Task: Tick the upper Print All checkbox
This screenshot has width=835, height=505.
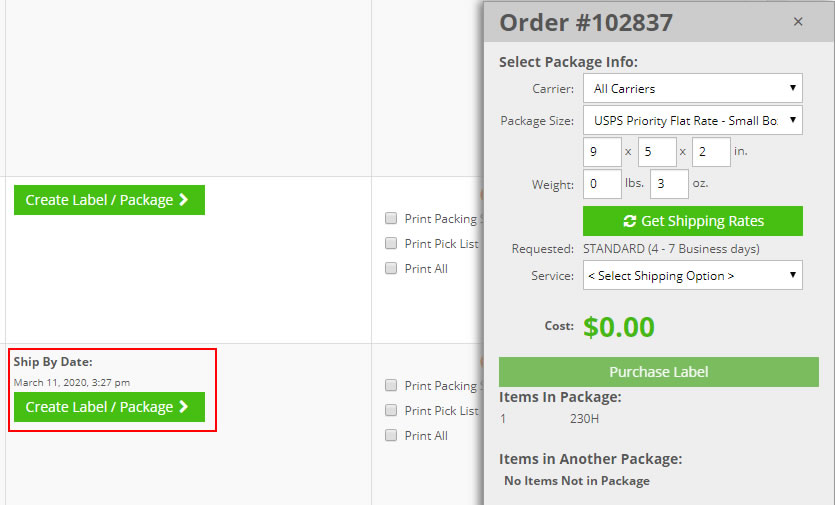Action: click(392, 268)
